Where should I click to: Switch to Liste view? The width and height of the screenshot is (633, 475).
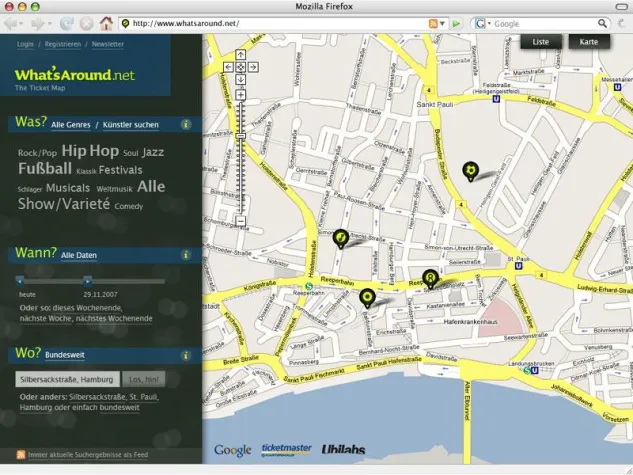coord(540,42)
